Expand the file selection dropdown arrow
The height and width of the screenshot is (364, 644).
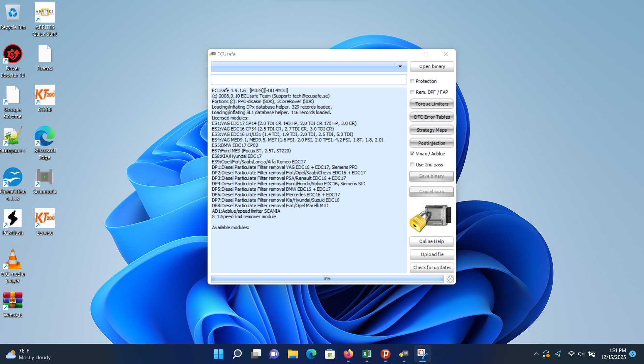coord(400,66)
